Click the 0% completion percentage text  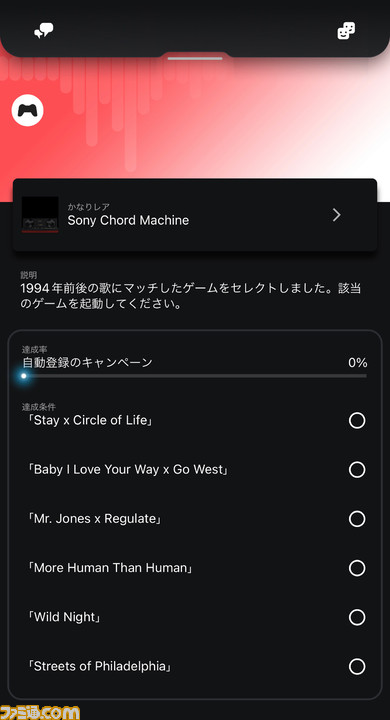pyautogui.click(x=357, y=363)
